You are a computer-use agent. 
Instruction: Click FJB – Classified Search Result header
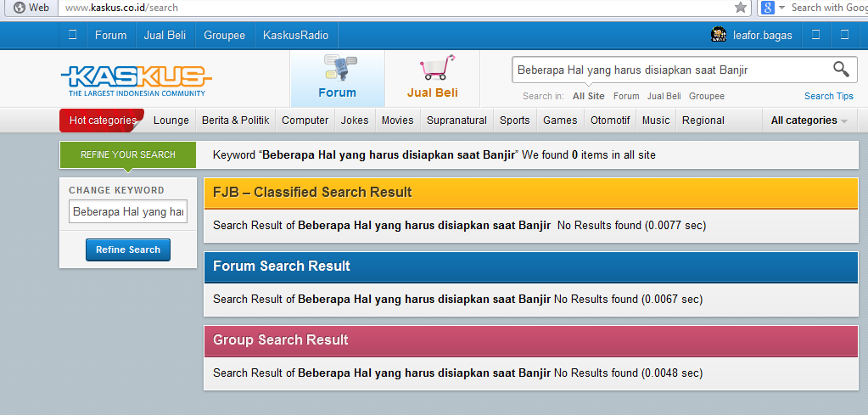click(531, 193)
